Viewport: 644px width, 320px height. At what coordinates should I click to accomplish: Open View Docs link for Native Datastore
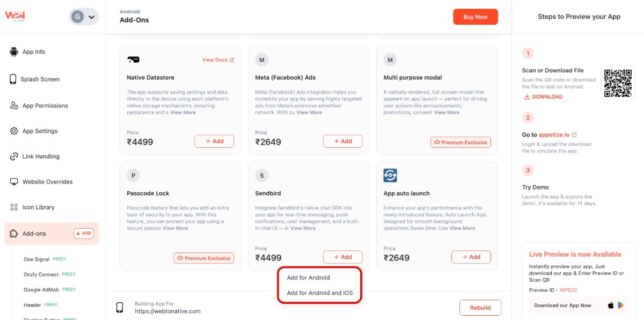(218, 60)
